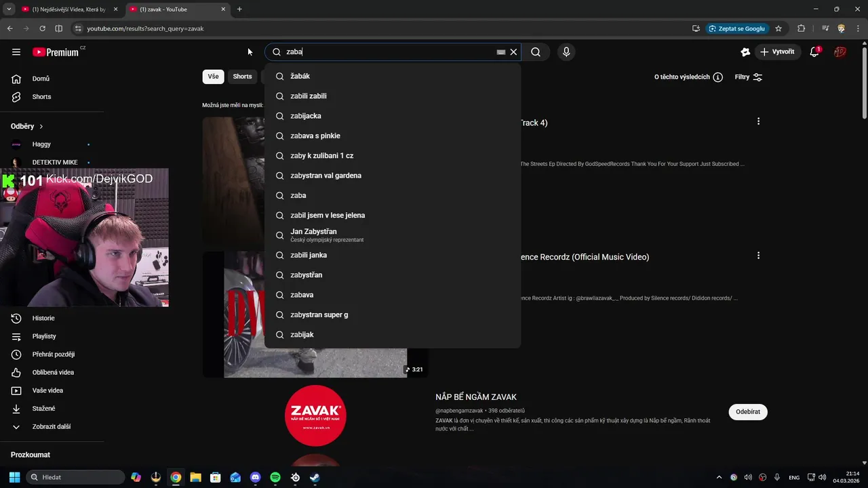The height and width of the screenshot is (488, 868).
Task: Click the Vytvořit create button
Action: click(x=777, y=52)
